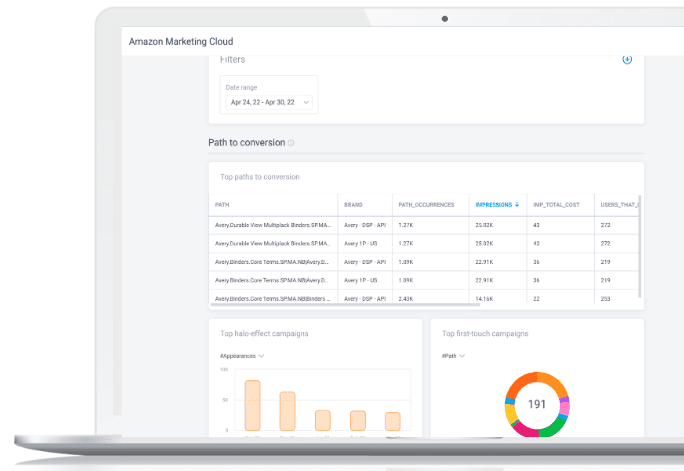Screen dimensions: 684x471
Task: Click the sort arrow next to IMPRESSIONS
Action: pos(517,205)
